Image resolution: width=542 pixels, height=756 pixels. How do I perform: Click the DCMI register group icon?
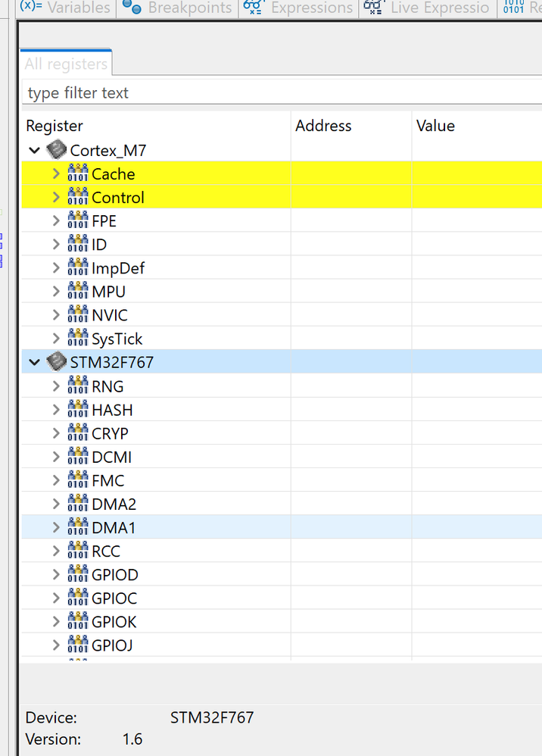tap(77, 455)
